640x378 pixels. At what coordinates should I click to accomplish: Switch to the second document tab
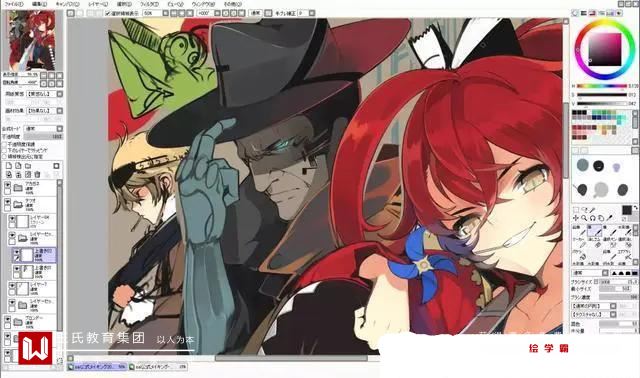pyautogui.click(x=158, y=367)
